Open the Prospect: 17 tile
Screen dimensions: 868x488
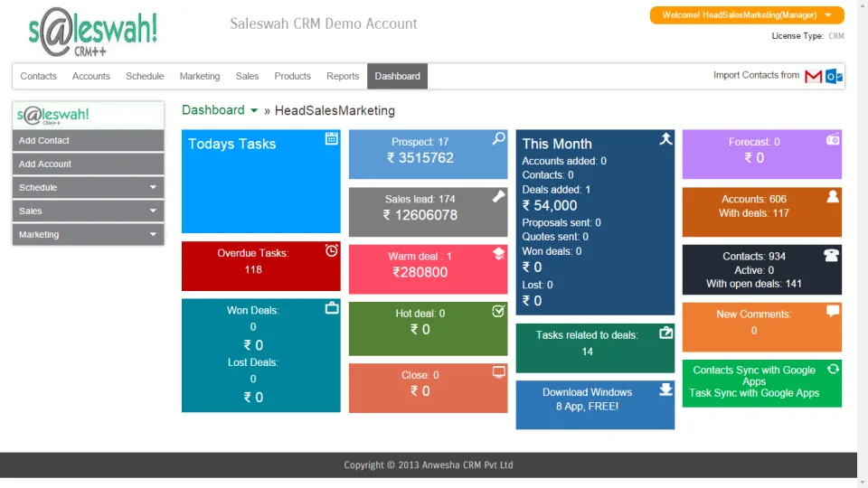point(428,155)
